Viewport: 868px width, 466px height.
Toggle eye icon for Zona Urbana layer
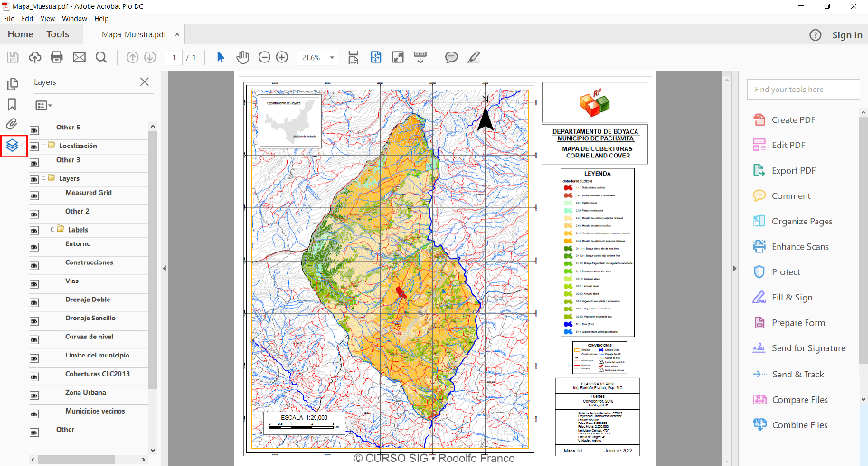point(35,395)
